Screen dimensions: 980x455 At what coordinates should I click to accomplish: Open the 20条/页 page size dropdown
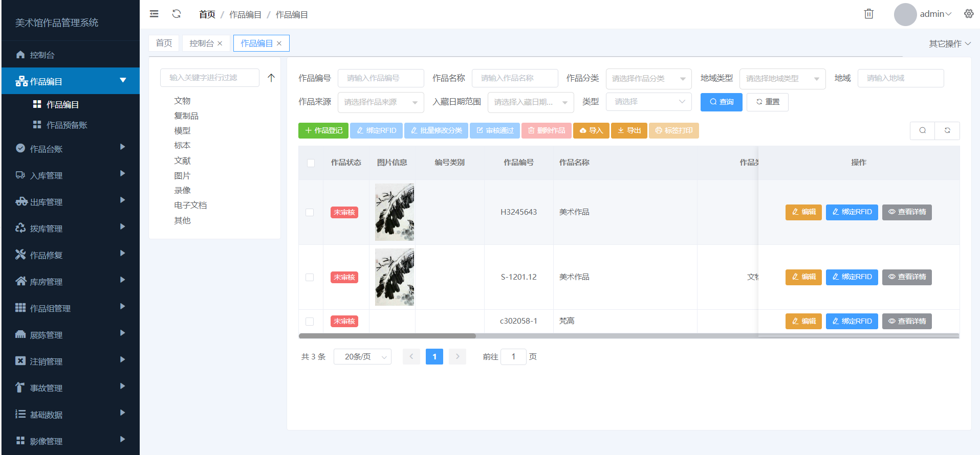point(362,357)
